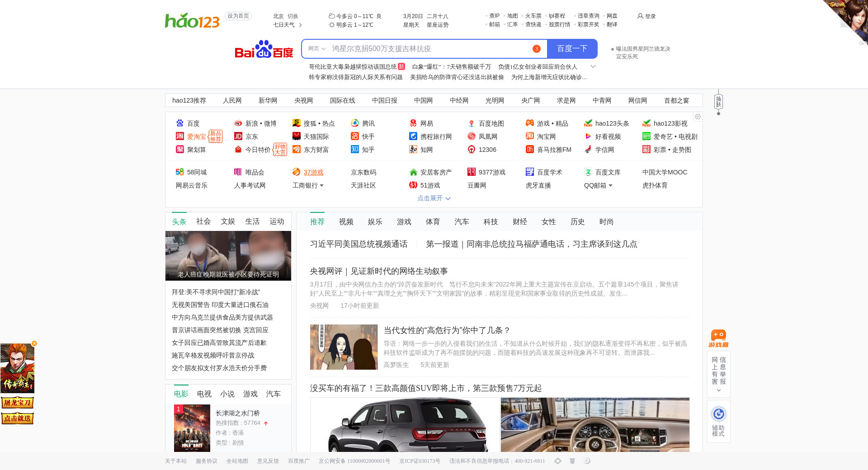Switch city with 切换 link
This screenshot has height=470, width=868.
pyautogui.click(x=293, y=16)
